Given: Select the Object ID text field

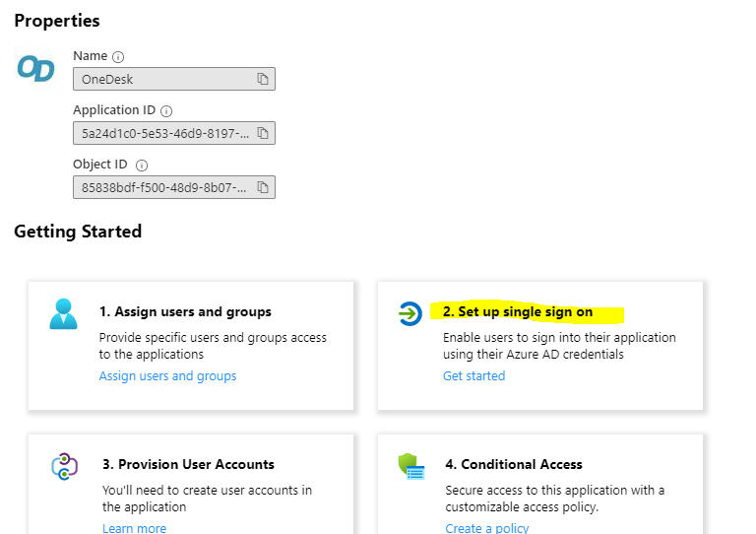Looking at the screenshot, I should click(162, 187).
